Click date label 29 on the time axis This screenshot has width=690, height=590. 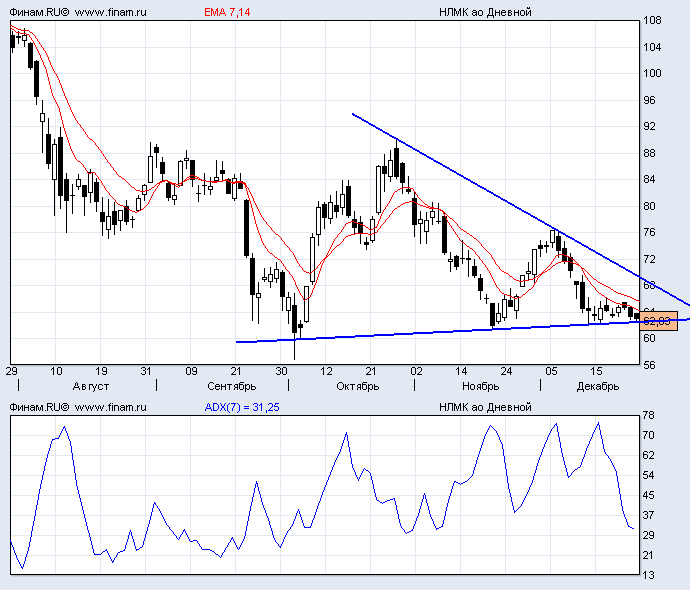pyautogui.click(x=11, y=371)
